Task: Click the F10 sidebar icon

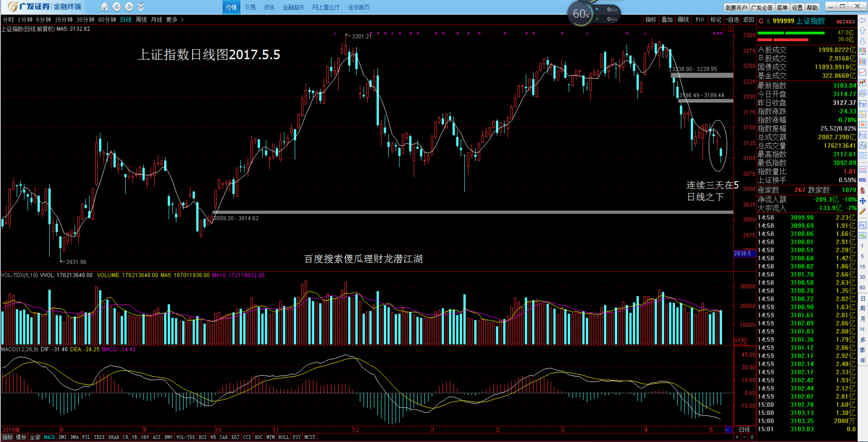Action: coord(862,104)
